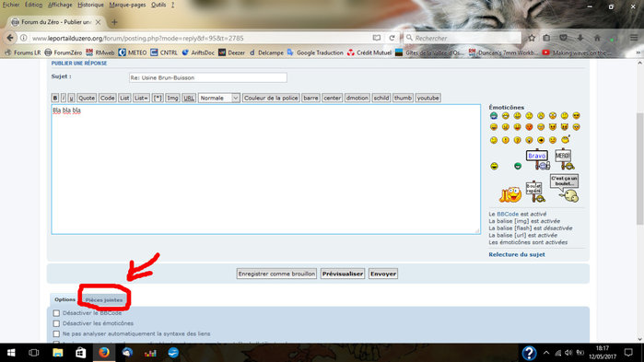Open the Relecture du sujet link
This screenshot has height=362, width=644.
pos(517,254)
